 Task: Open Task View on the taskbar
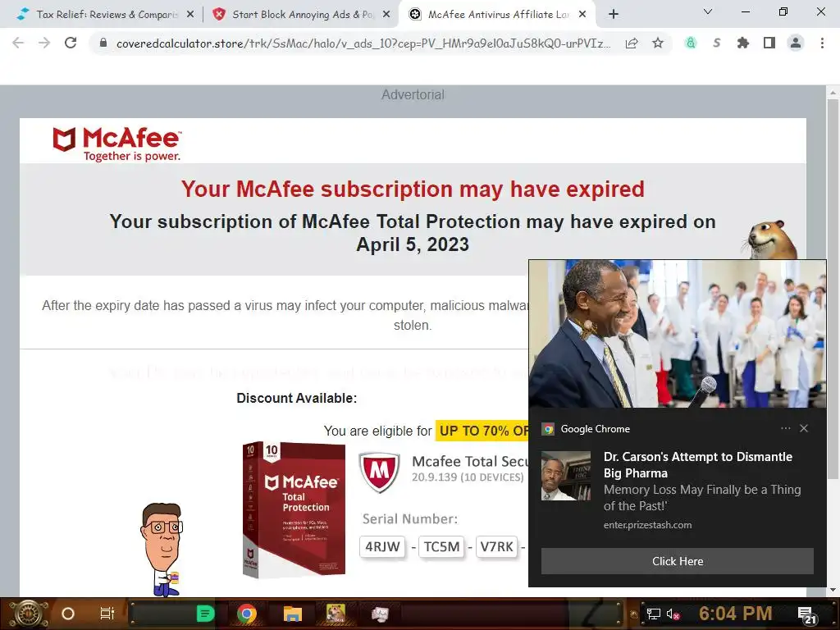(x=107, y=614)
